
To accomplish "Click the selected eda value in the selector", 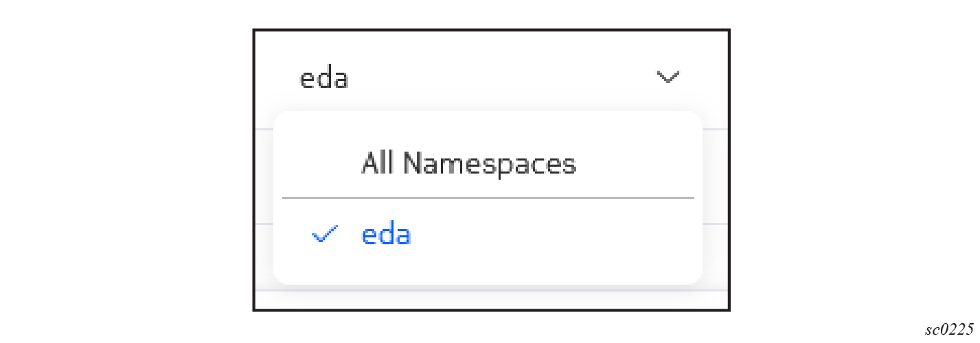I will [324, 79].
